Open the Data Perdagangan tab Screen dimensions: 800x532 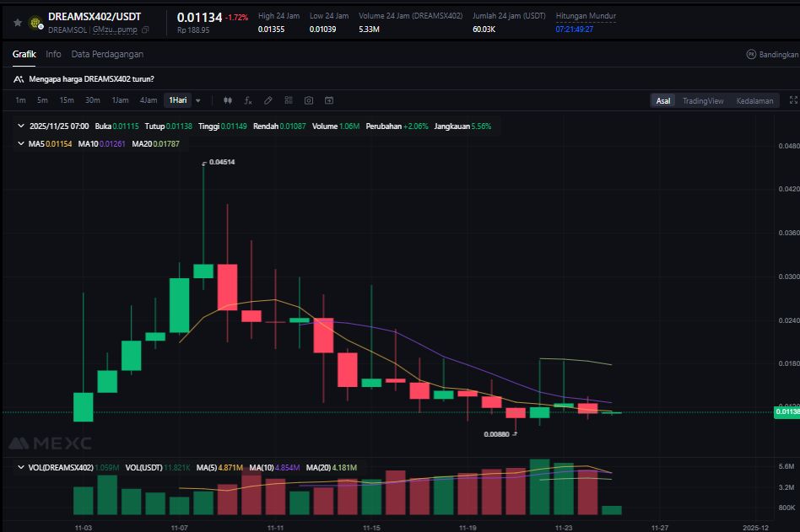pos(107,54)
